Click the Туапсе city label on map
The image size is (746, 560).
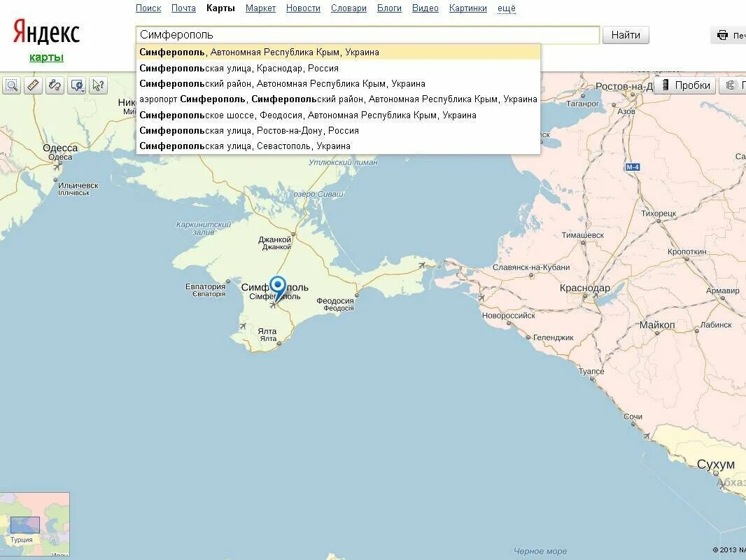click(591, 371)
